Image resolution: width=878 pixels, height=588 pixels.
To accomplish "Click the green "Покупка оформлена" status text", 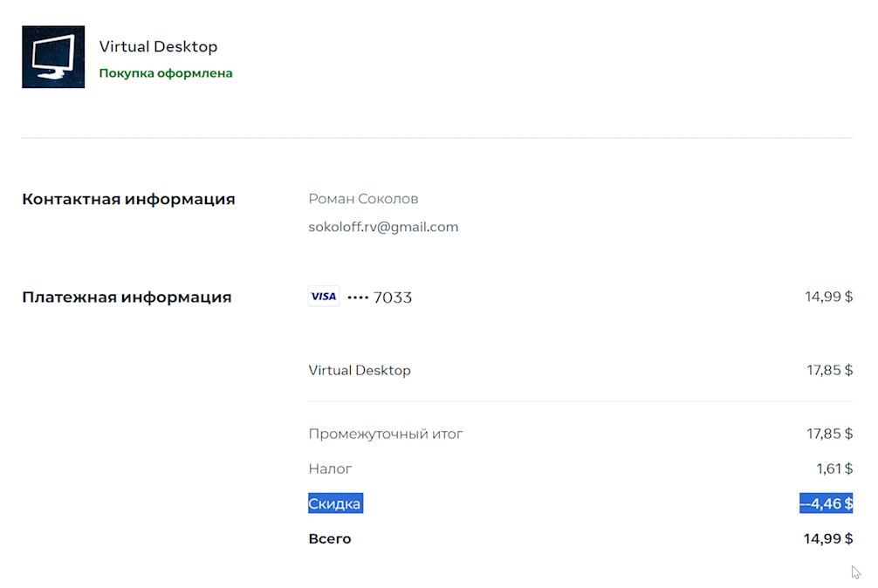I will 166,73.
